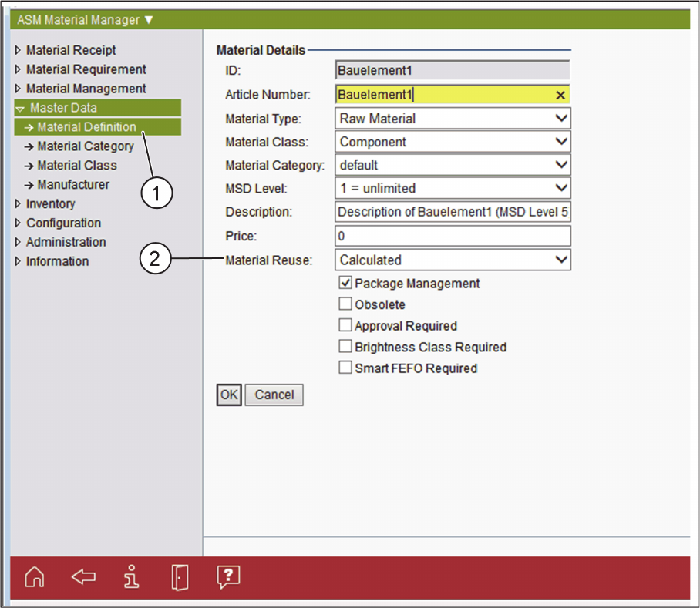Go to Home via house icon
This screenshot has width=700, height=608.
35,576
